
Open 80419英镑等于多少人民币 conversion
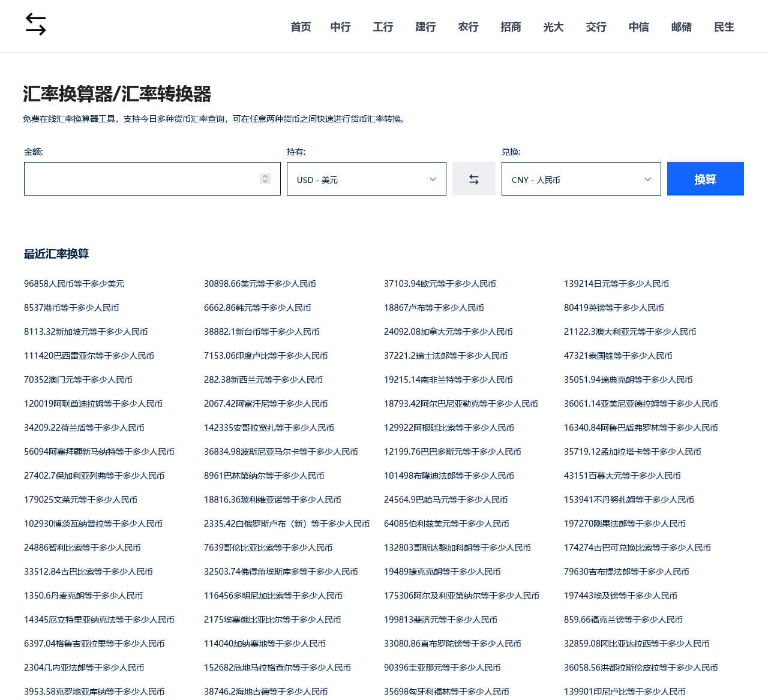click(613, 307)
